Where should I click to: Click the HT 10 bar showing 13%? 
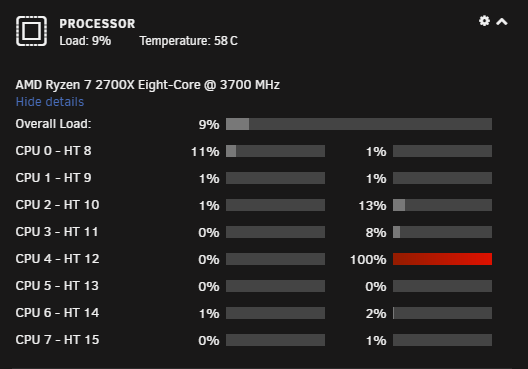pos(442,205)
